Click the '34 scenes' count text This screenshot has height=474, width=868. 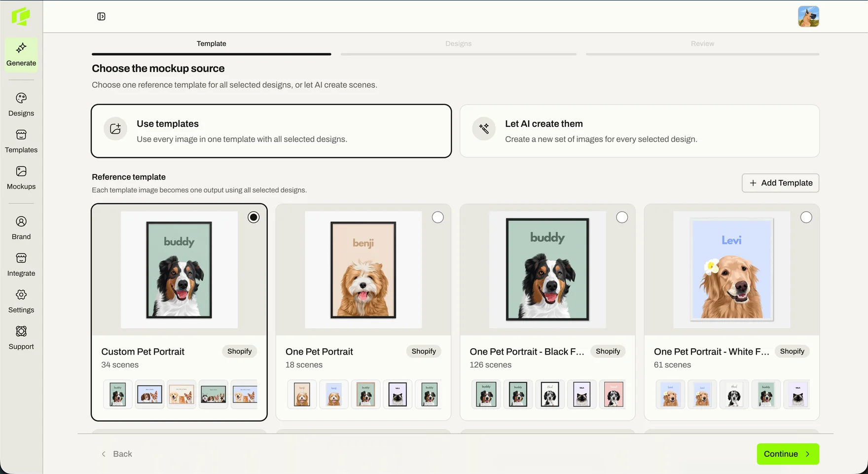[x=120, y=365]
